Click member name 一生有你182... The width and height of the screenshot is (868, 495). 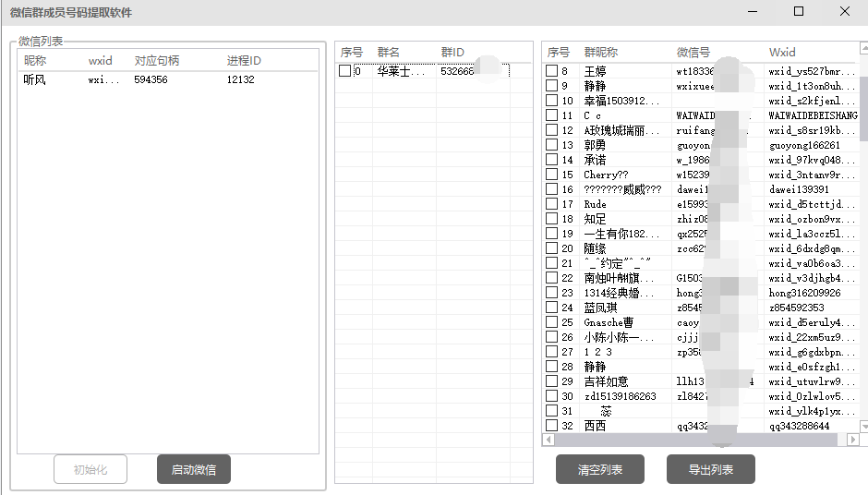coord(621,234)
